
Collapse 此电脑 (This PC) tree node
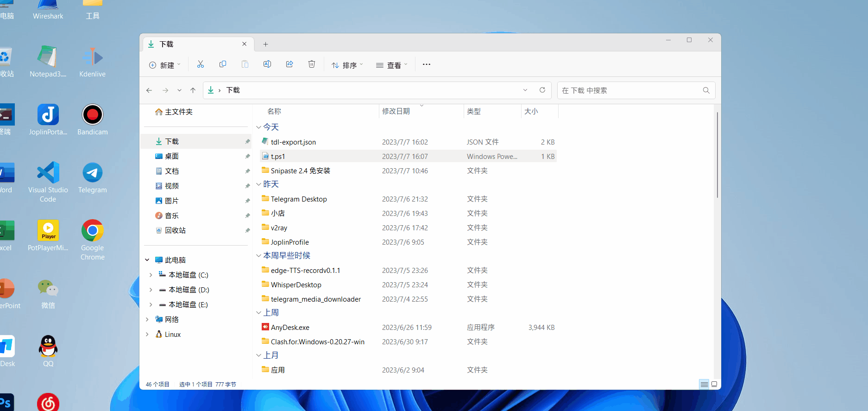pyautogui.click(x=147, y=260)
